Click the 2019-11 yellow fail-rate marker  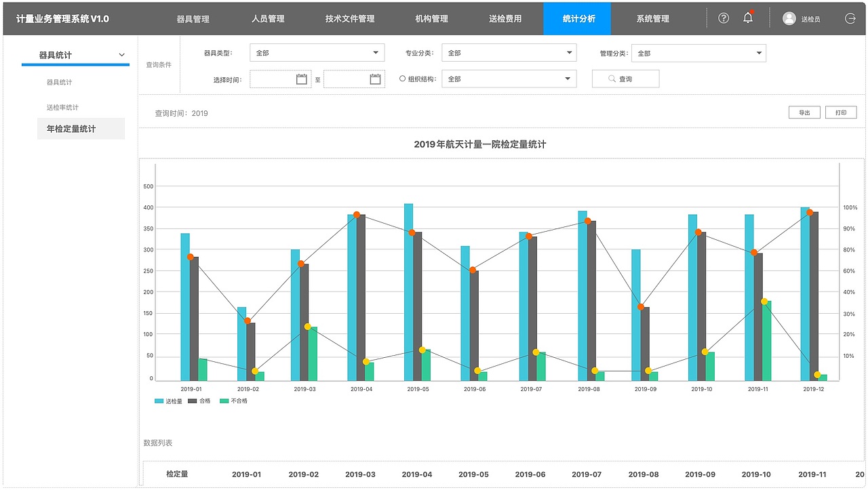(x=764, y=302)
